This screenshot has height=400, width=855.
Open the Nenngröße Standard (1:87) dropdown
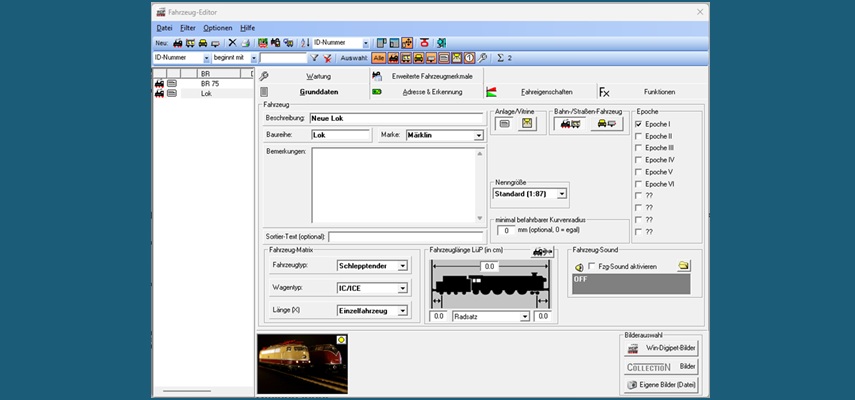(x=562, y=193)
